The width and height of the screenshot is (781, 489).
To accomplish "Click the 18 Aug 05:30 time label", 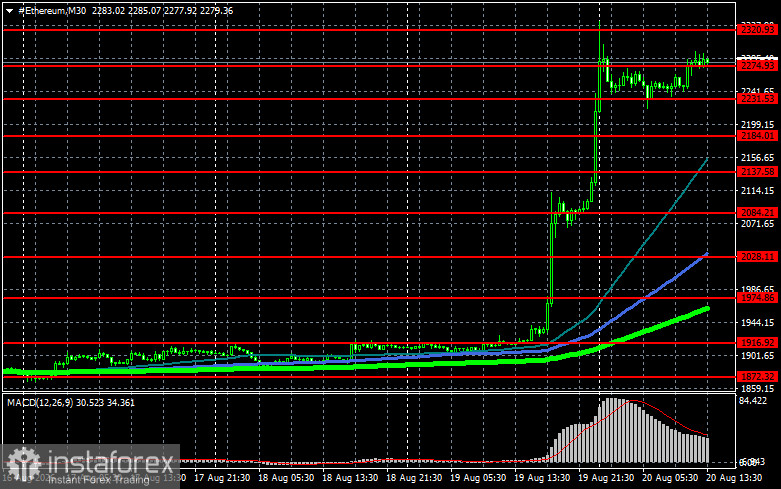I will pyautogui.click(x=286, y=478).
